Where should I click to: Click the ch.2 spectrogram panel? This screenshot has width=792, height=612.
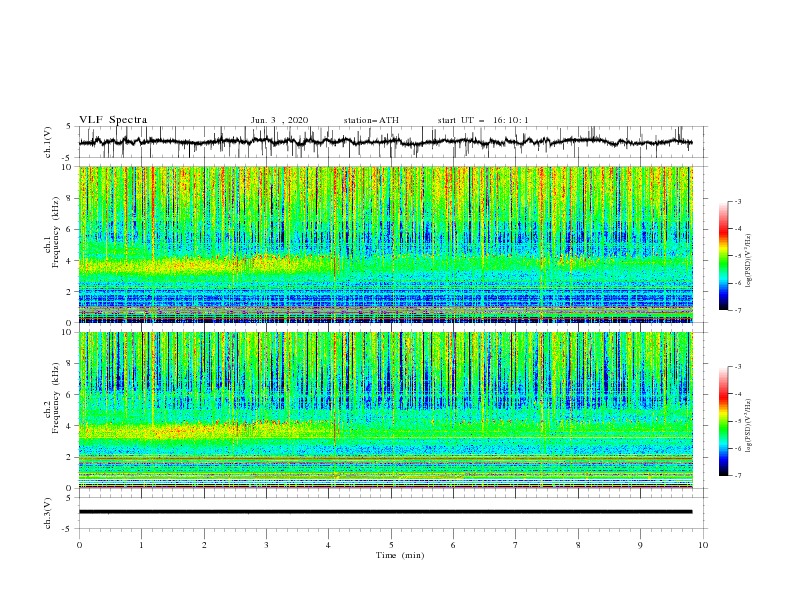pos(385,410)
